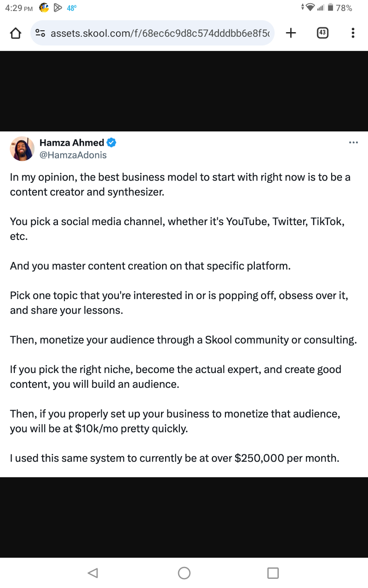Viewport: 368px width, 588px height.
Task: Tap the blue verified badge
Action: tap(111, 143)
